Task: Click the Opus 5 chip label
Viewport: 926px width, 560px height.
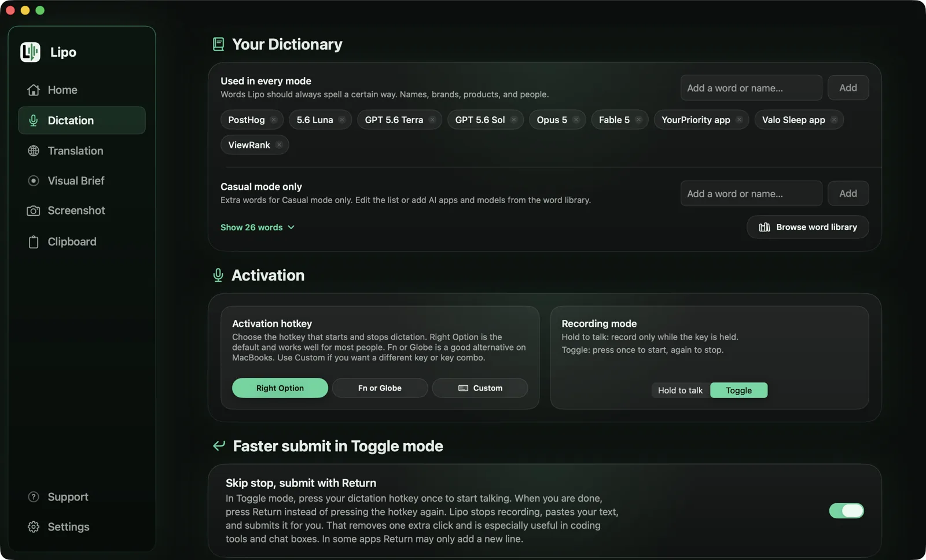Action: 552,120
